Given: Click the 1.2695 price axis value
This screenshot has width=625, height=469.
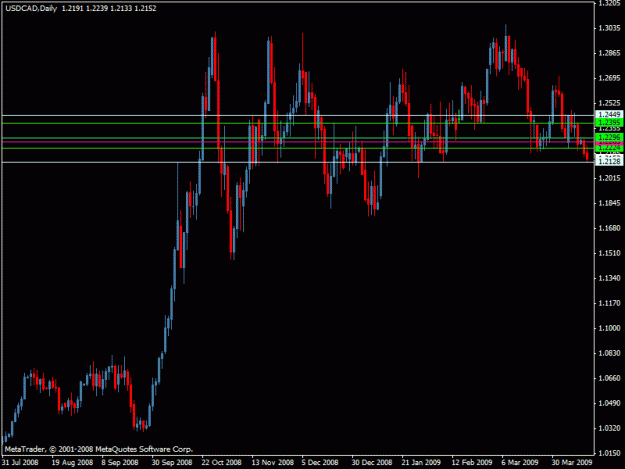Looking at the screenshot, I should pos(609,78).
